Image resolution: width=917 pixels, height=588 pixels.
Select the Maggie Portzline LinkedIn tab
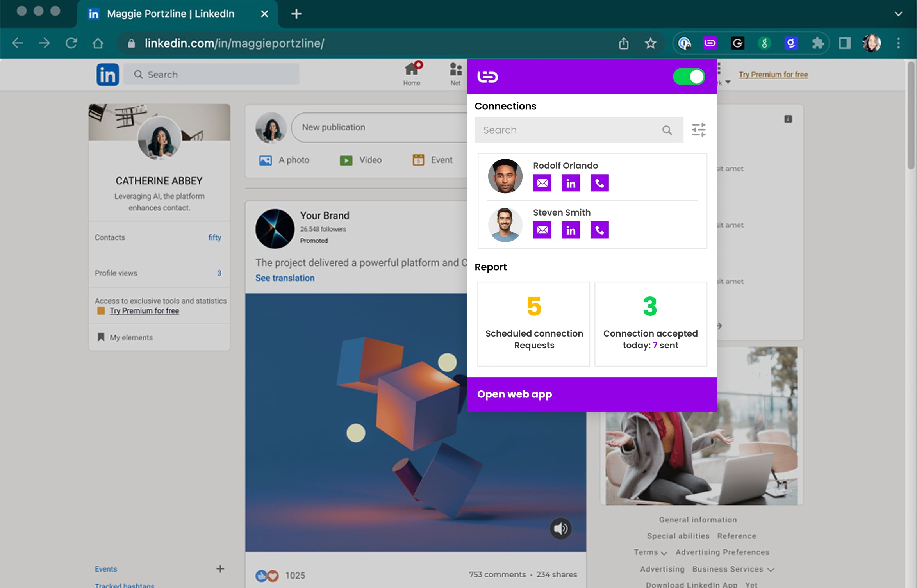click(x=171, y=14)
